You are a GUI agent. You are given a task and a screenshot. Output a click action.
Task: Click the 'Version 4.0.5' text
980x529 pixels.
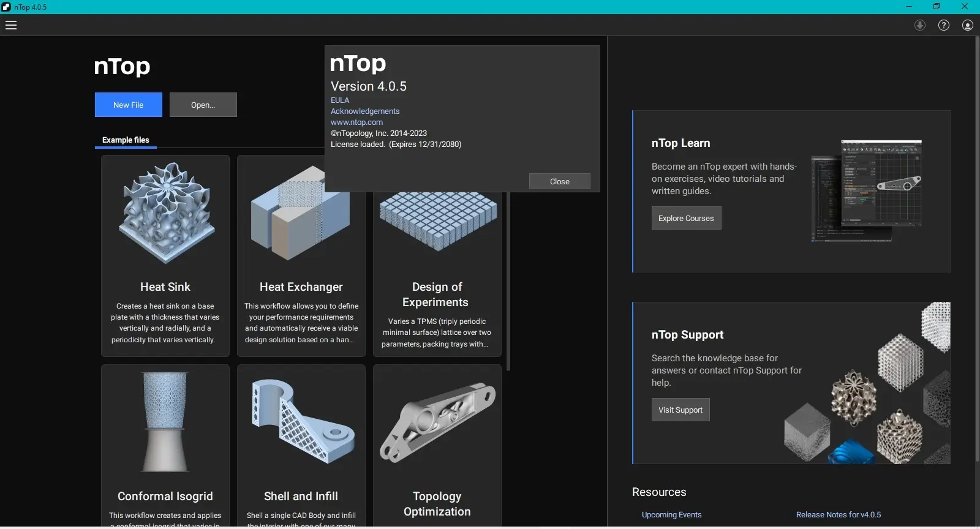click(x=369, y=86)
